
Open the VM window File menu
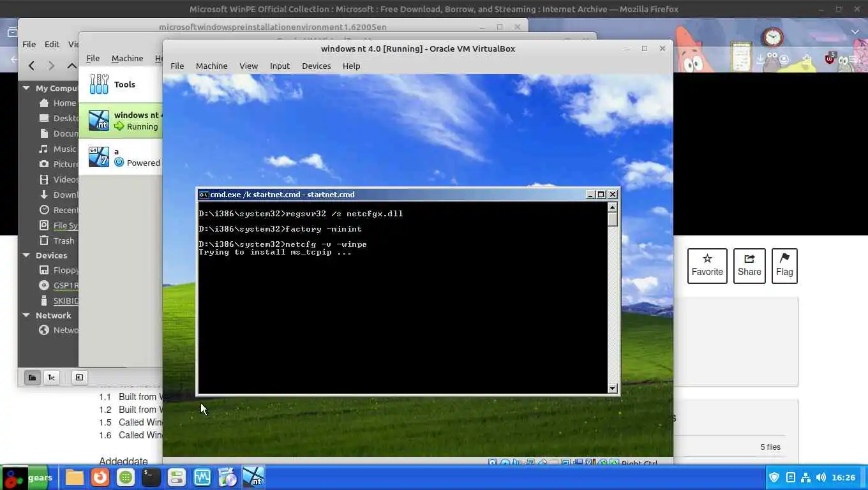(177, 66)
